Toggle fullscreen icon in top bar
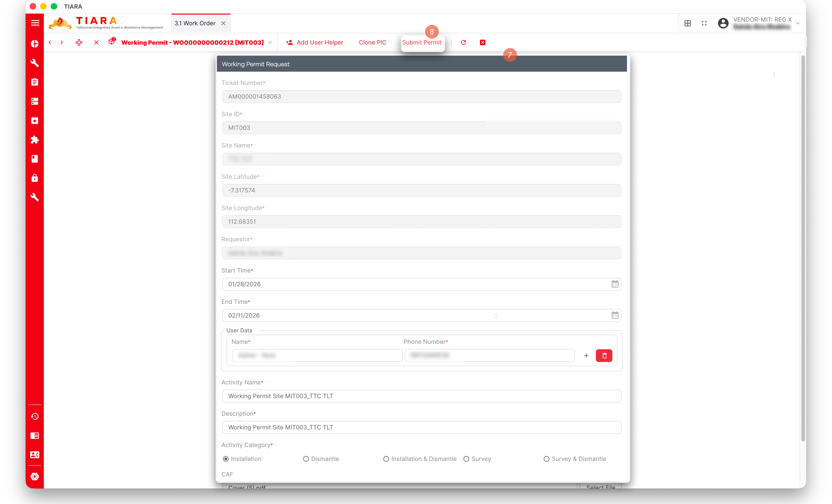This screenshot has height=504, width=832. click(x=704, y=23)
